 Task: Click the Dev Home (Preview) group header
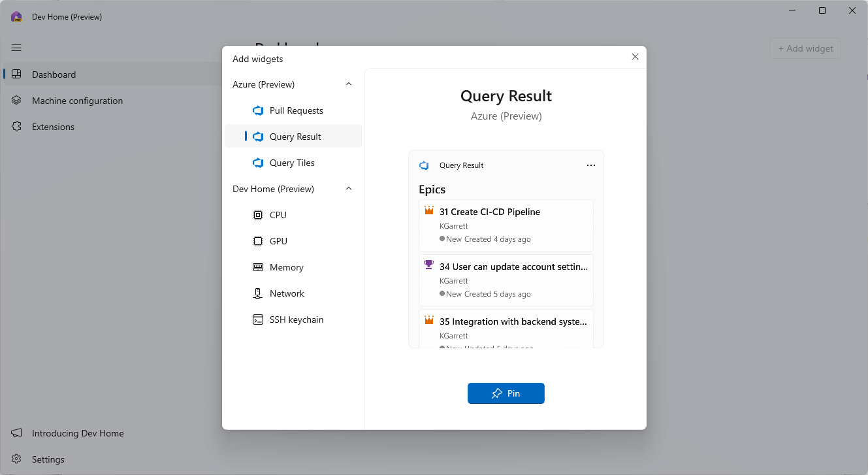(293, 189)
